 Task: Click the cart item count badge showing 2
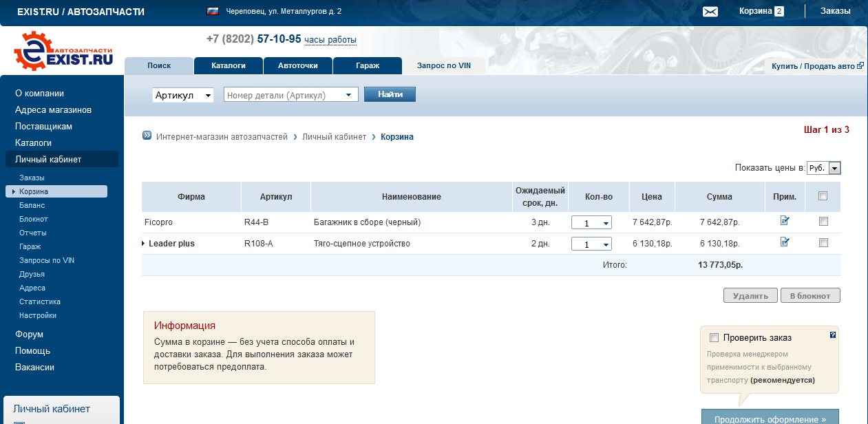(x=779, y=11)
